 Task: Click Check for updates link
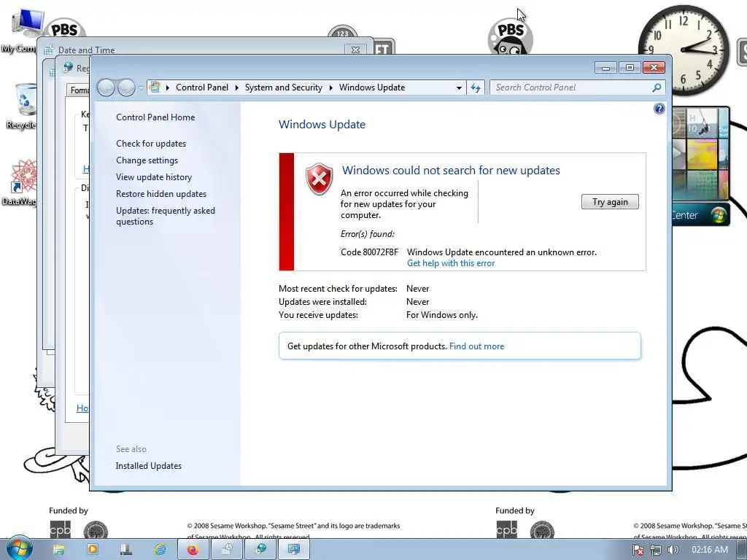[151, 144]
